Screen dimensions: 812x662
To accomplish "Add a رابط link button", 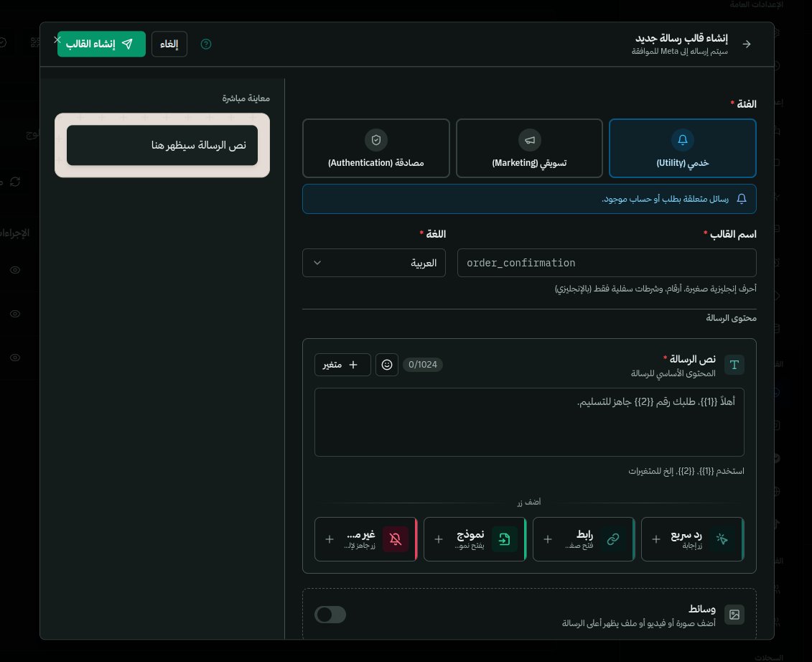I will (x=584, y=539).
